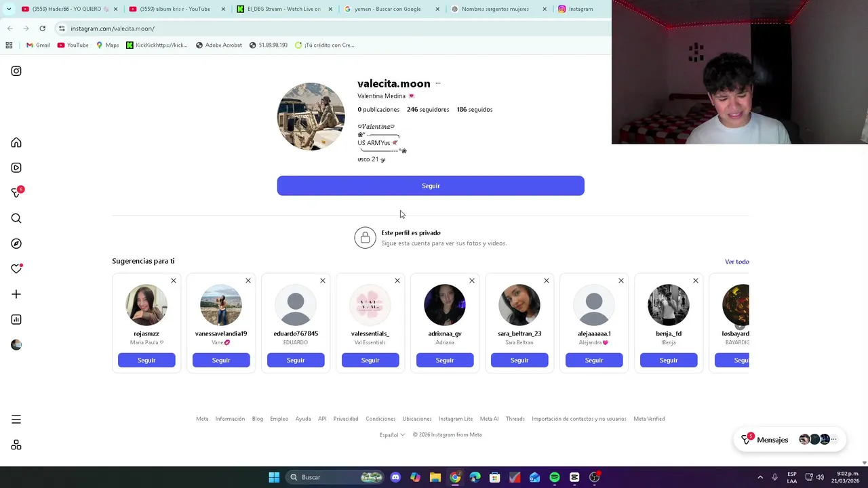Click taskbar Buscar search box
Image resolution: width=868 pixels, height=488 pixels.
[335, 477]
